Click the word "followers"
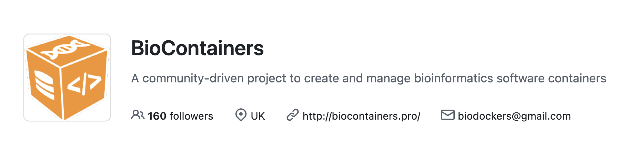The width and height of the screenshot is (644, 151). coord(191,116)
